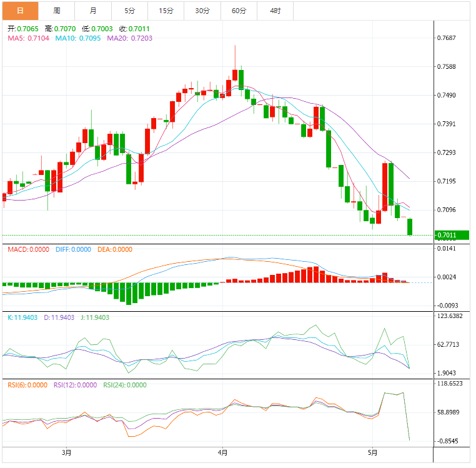
Task: Click the latest green candlestick near 0.7011
Action: [x=410, y=227]
